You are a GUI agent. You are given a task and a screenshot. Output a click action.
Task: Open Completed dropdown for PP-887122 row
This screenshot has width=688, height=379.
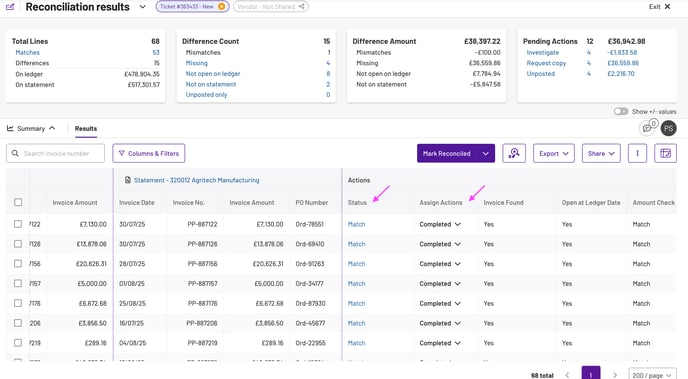440,224
